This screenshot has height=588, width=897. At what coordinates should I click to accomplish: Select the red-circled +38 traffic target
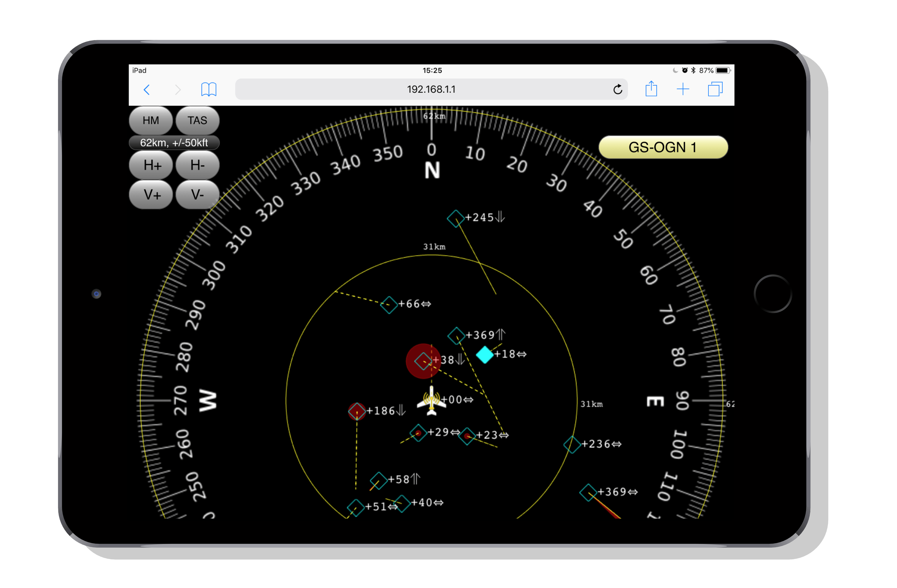tap(423, 361)
